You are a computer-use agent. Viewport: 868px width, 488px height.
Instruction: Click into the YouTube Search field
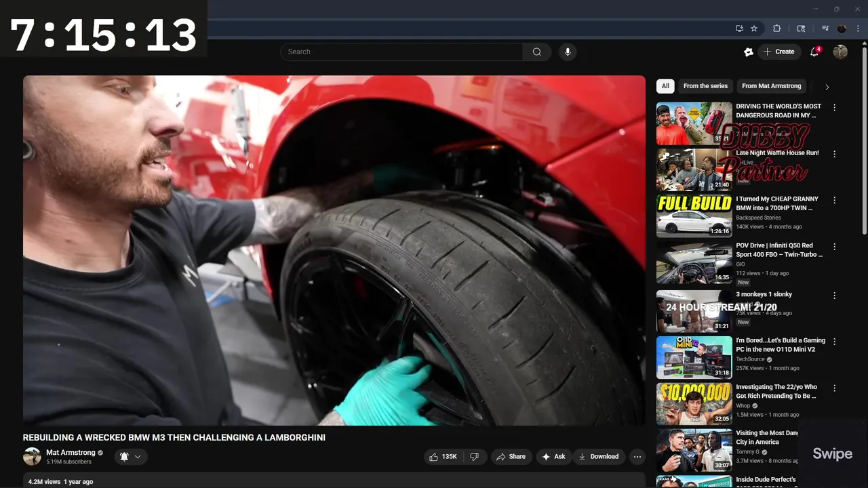[401, 52]
